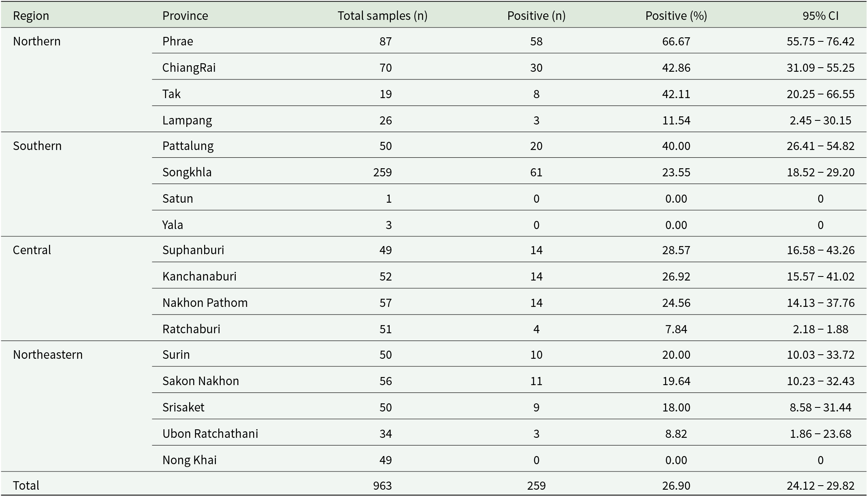The image size is (868, 497).
Task: Click the ChiangRai province cell
Action: (x=189, y=68)
